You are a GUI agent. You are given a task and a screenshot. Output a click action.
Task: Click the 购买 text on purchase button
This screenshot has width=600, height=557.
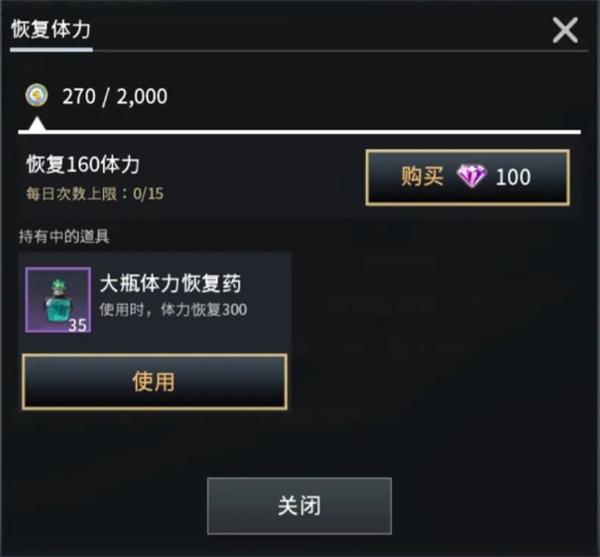pyautogui.click(x=422, y=176)
